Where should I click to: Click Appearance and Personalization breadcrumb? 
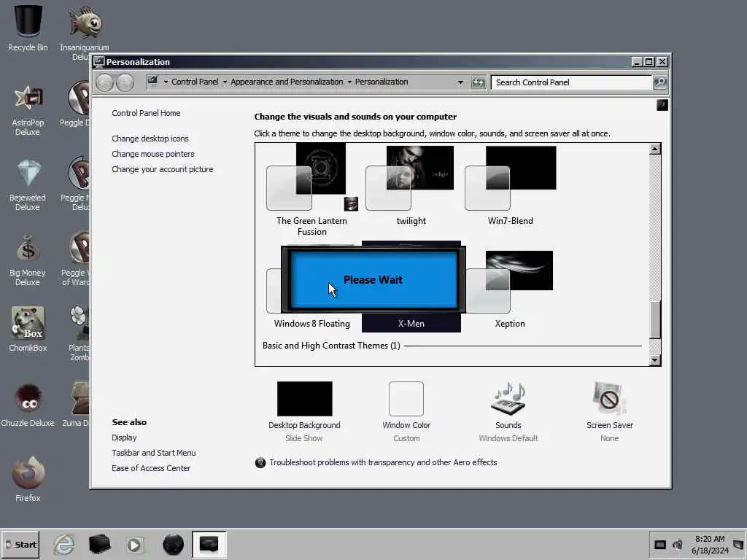click(x=287, y=82)
